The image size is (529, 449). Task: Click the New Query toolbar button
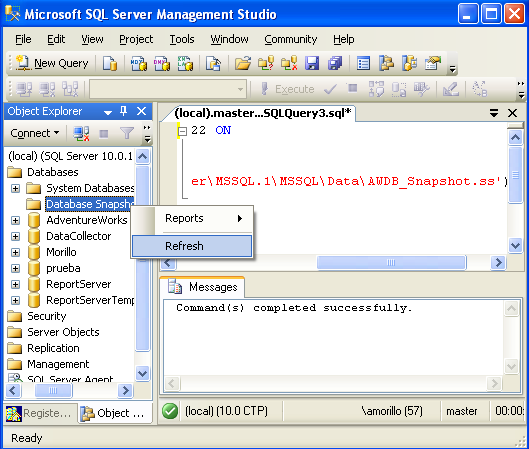click(52, 63)
